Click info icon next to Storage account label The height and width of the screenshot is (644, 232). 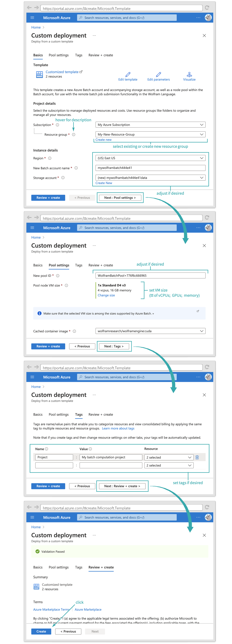coord(63,178)
